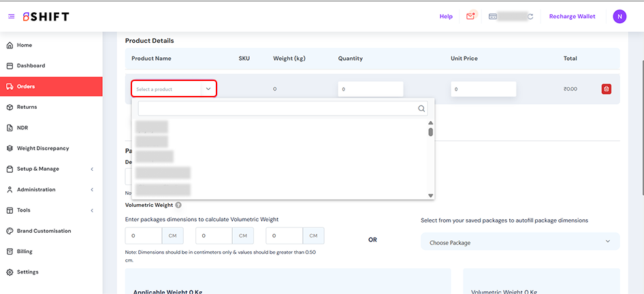Expand the Administration sidebar menu

(x=51, y=190)
